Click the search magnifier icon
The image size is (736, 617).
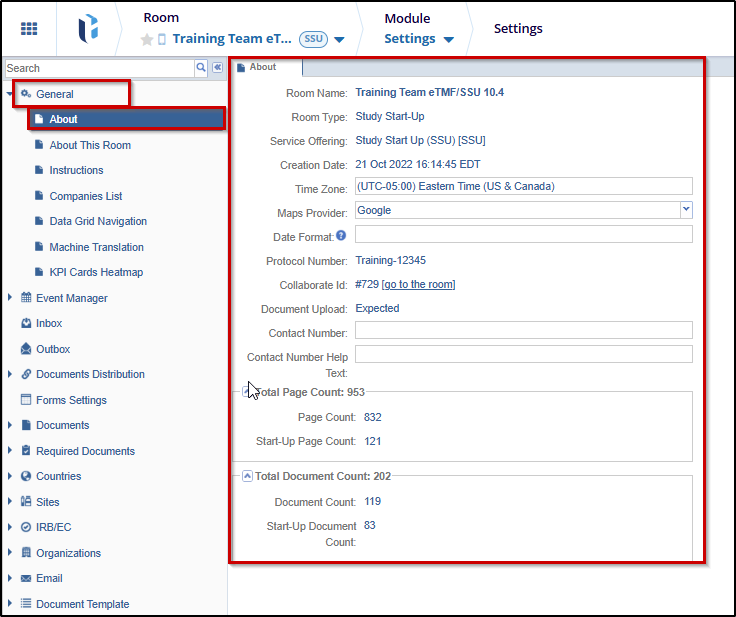(201, 68)
